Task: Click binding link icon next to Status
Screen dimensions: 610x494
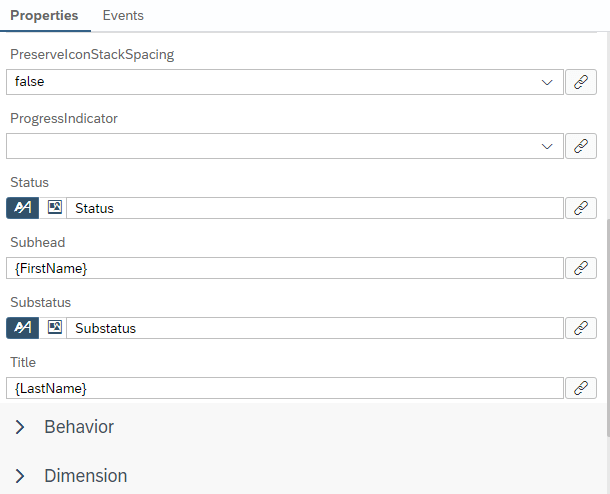Action: pos(581,208)
